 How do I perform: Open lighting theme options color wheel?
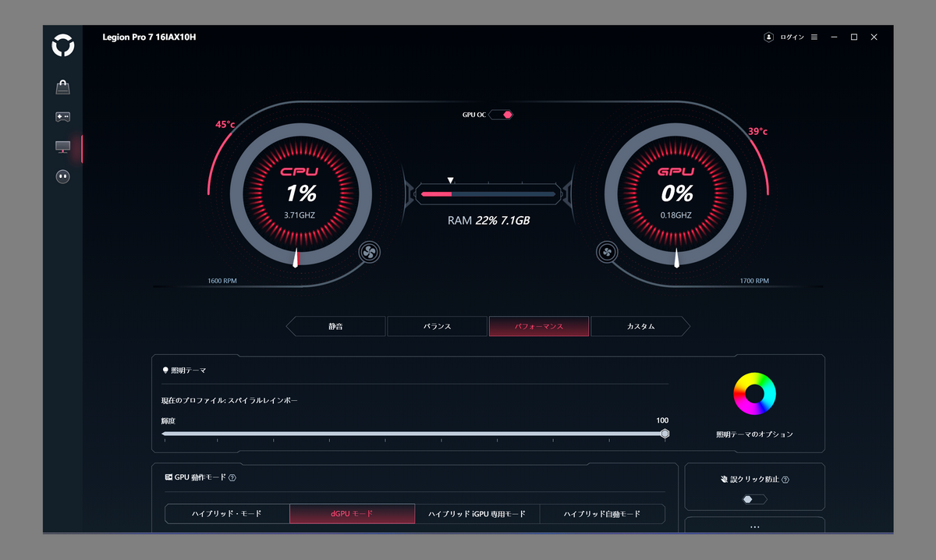click(754, 394)
